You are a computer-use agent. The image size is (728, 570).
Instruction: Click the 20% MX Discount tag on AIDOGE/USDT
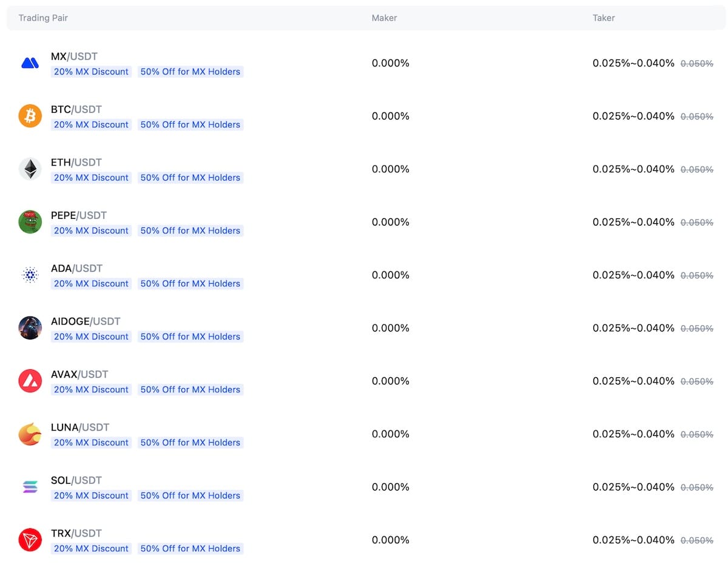pos(91,337)
